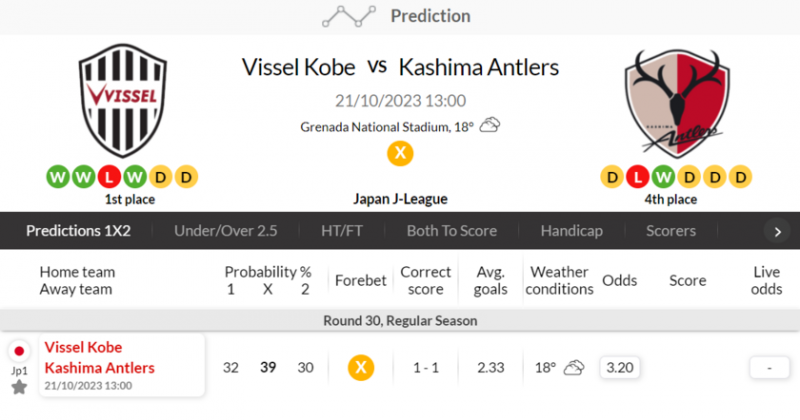Image resolution: width=800 pixels, height=420 pixels.
Task: Click the Japan flag icon in match row
Action: (x=19, y=351)
